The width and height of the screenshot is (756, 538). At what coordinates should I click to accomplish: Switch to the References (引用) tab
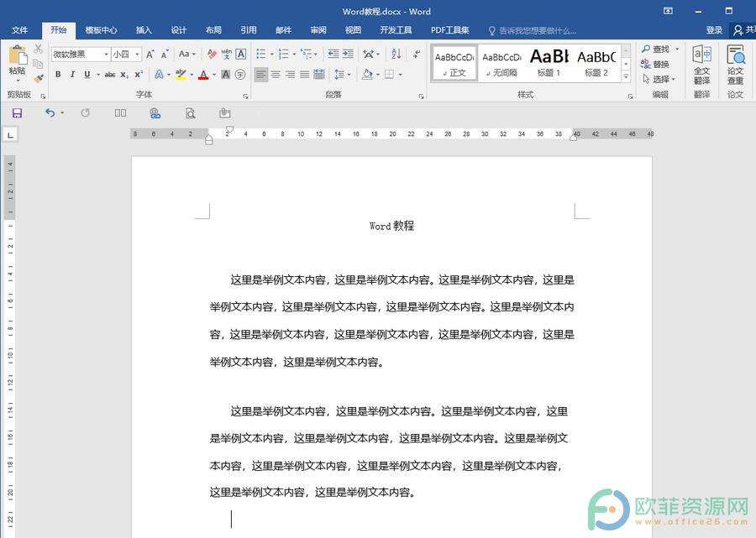tap(249, 30)
